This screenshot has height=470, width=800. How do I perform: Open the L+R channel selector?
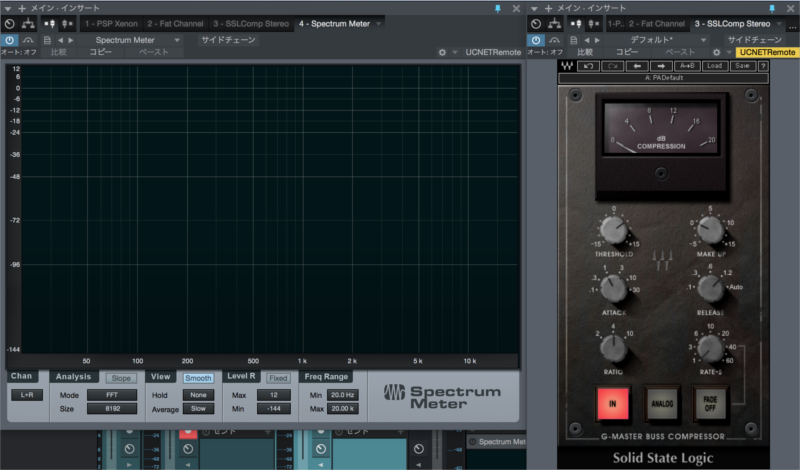click(x=27, y=395)
